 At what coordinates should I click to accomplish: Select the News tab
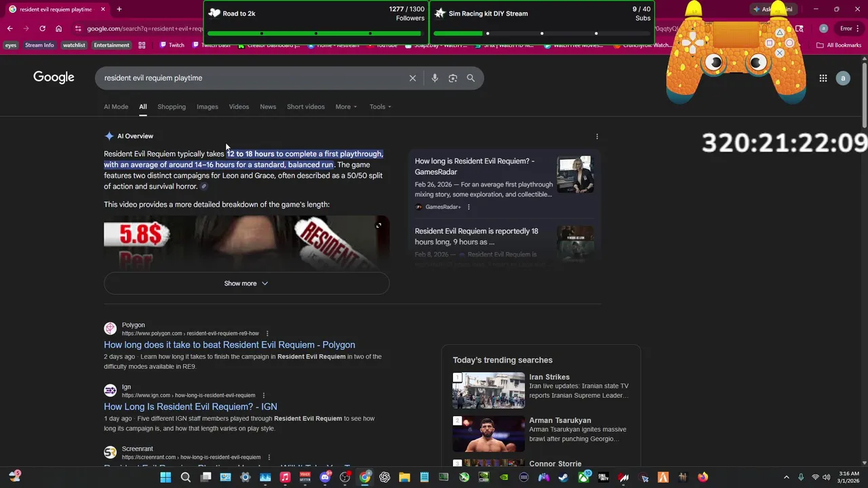[x=268, y=106]
